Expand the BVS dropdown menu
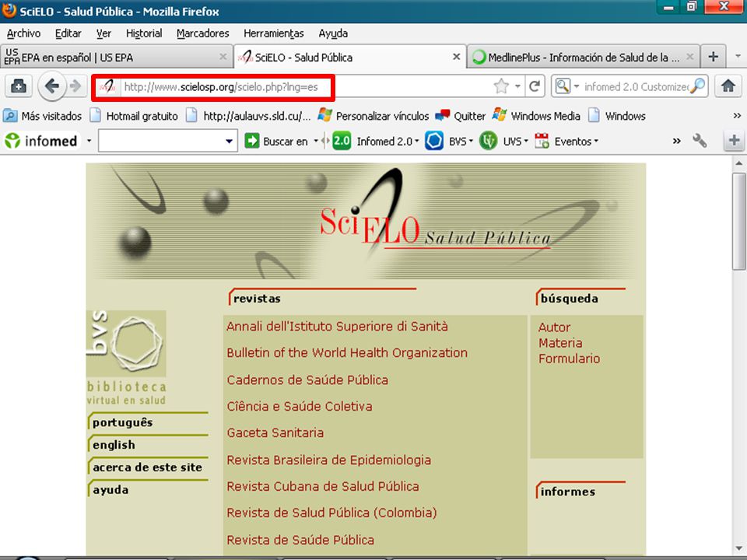747x560 pixels. click(471, 142)
